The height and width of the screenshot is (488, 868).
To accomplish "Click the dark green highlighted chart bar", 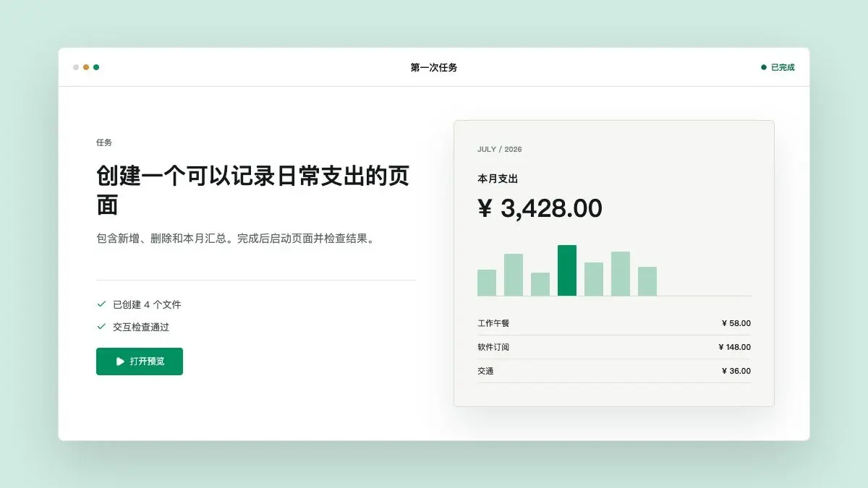I will pyautogui.click(x=567, y=270).
